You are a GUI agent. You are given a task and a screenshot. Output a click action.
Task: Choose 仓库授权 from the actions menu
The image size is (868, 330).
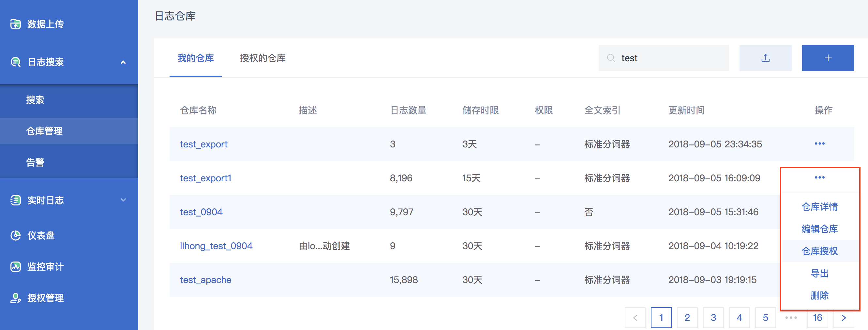click(819, 251)
